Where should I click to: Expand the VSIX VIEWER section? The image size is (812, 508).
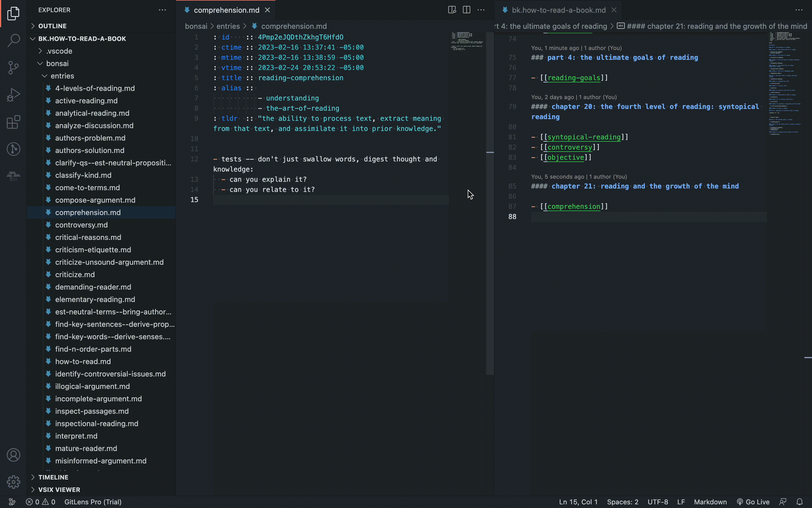point(101,490)
